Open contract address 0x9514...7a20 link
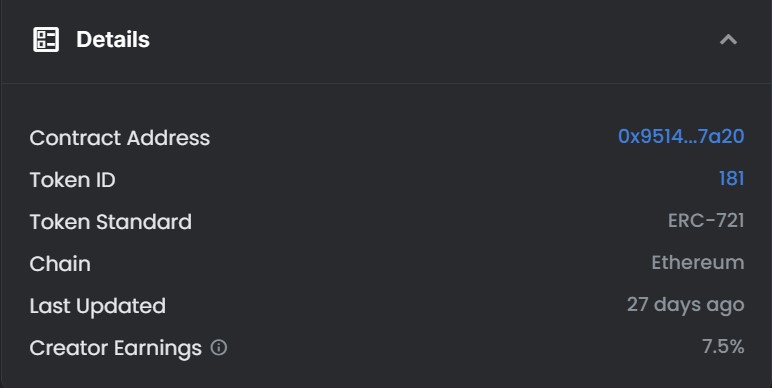The height and width of the screenshot is (388, 772). (681, 136)
